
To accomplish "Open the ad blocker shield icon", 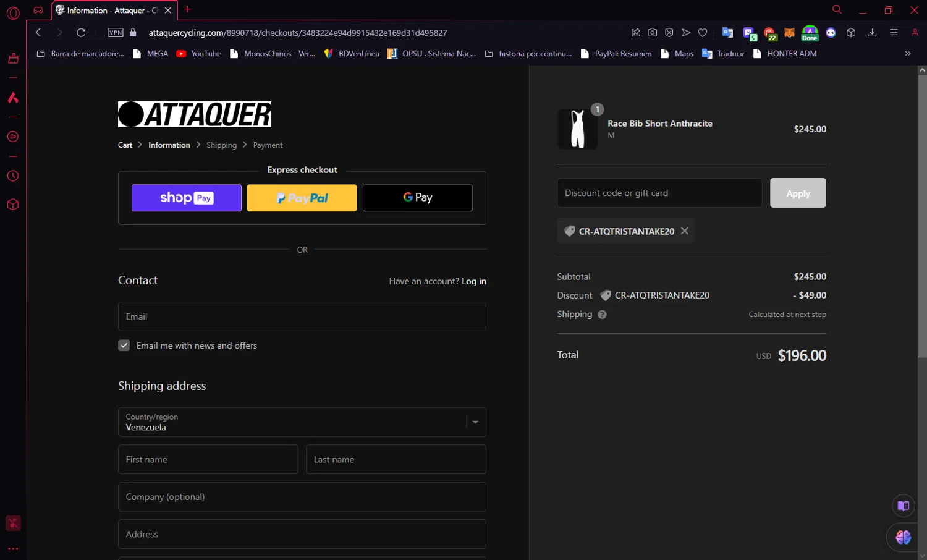I will pos(669,32).
